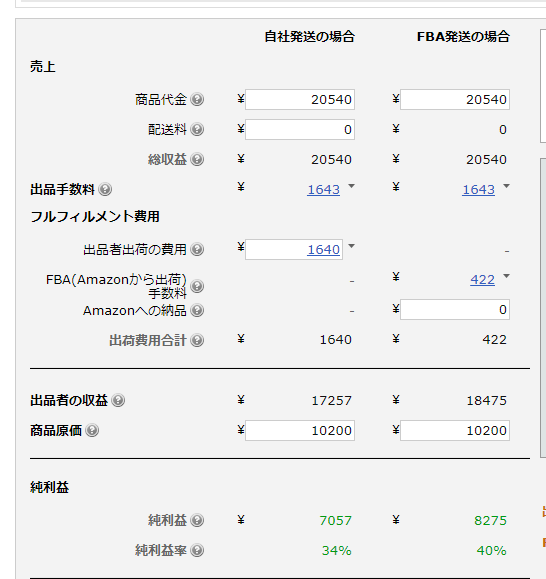The image size is (546, 579).
Task: Expand the 出品手数料 breakdown arrow for FBA発送
Action: [x=507, y=186]
